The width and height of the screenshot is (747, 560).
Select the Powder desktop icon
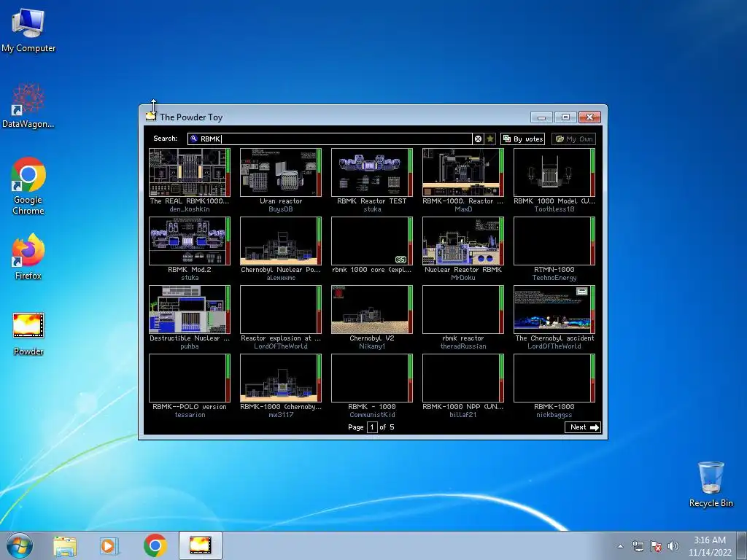pos(28,334)
